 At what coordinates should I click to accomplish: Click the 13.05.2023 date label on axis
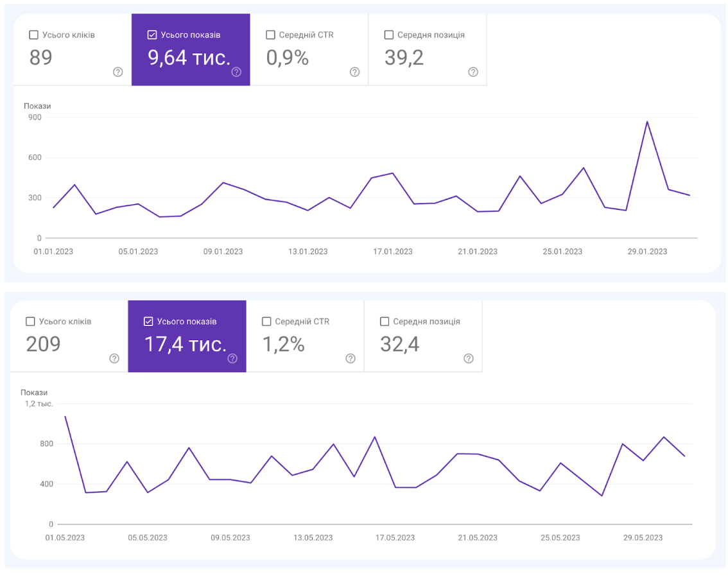pos(313,538)
